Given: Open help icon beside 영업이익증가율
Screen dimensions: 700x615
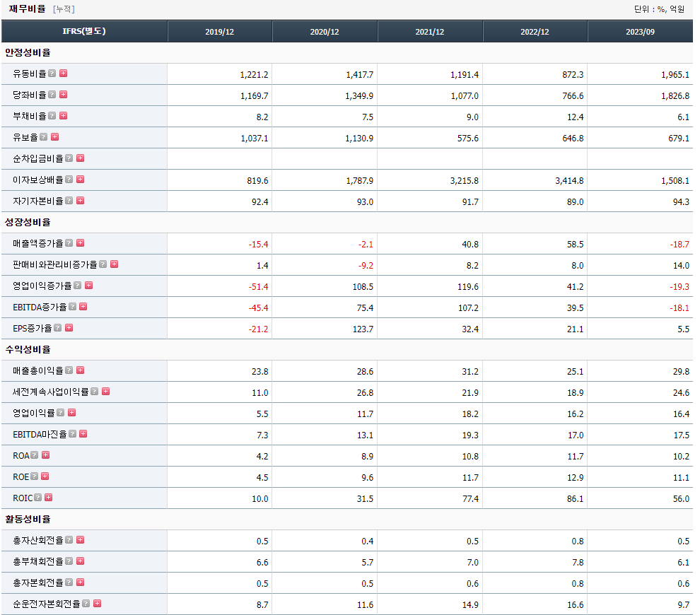Looking at the screenshot, I should 78,285.
